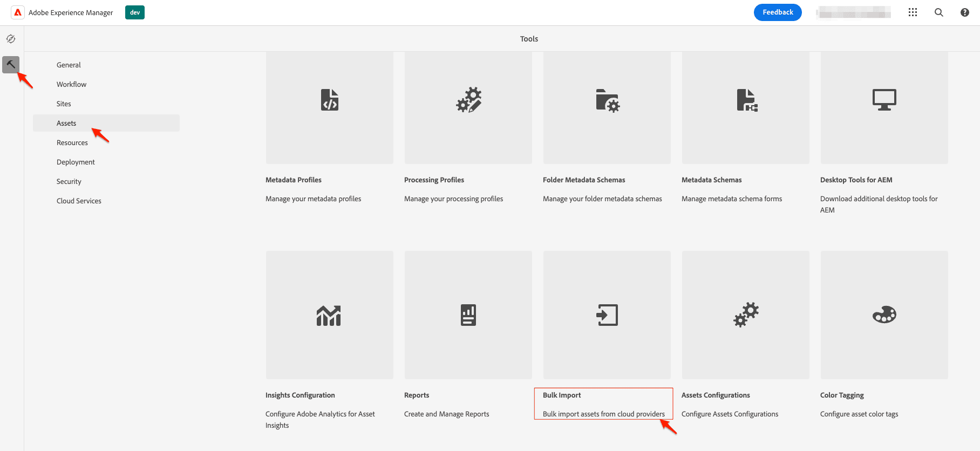Click the blurred user account name
980x451 pixels.
(x=853, y=12)
